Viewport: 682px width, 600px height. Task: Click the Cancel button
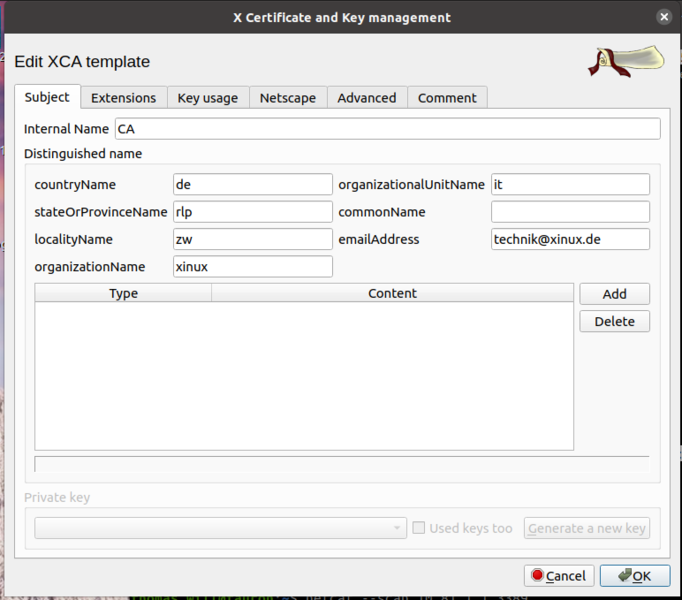(558, 575)
